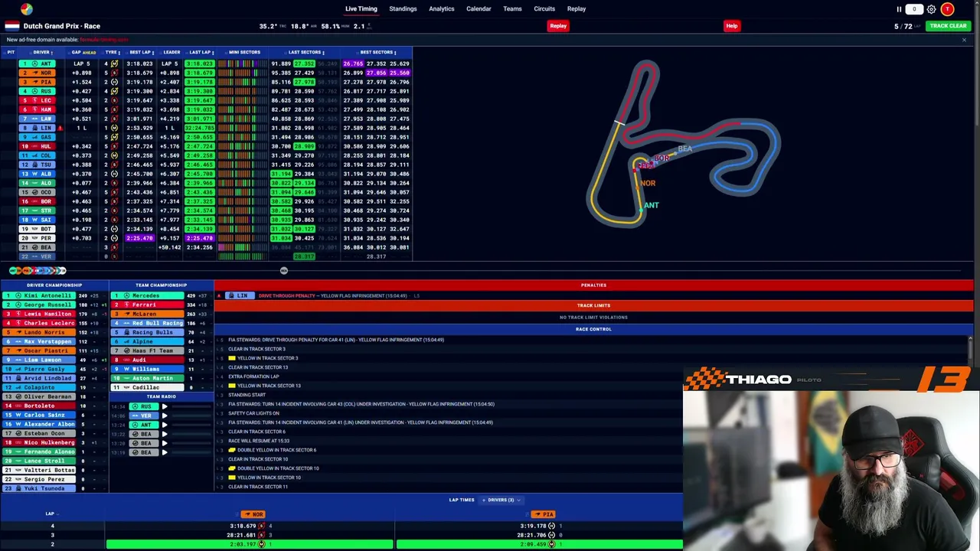
Task: Play VER team radio clip
Action: click(165, 416)
